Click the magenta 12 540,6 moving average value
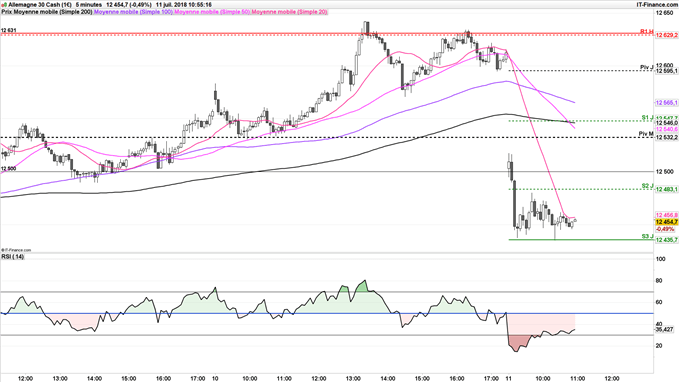Image resolution: width=679 pixels, height=382 pixels. coord(666,129)
